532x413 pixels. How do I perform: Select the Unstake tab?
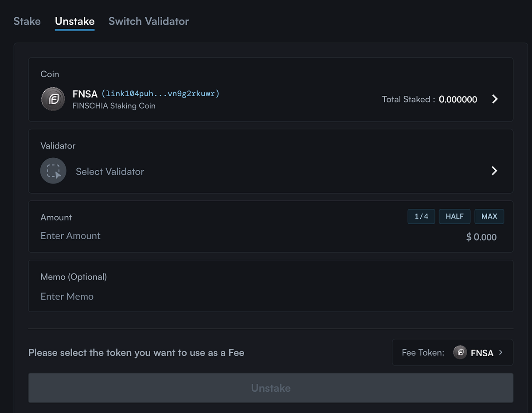click(74, 21)
